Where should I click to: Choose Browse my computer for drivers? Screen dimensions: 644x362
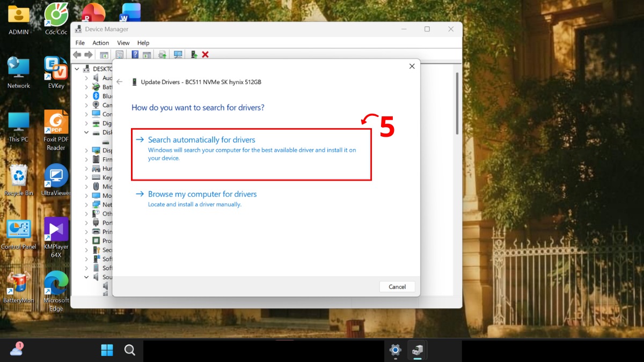click(196, 198)
